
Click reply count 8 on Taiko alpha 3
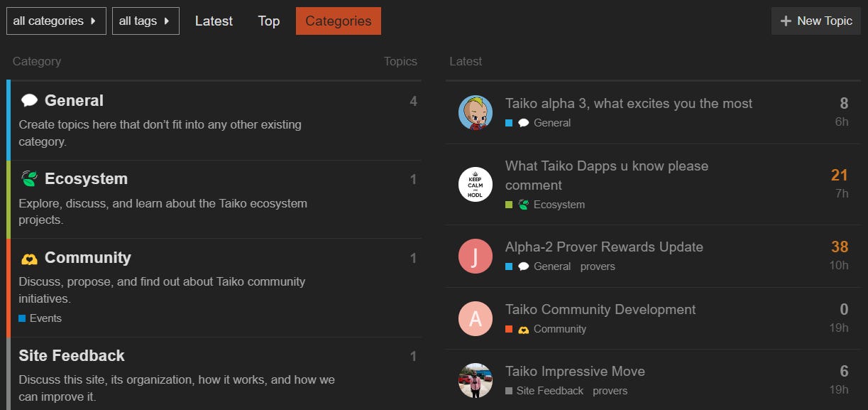[844, 104]
